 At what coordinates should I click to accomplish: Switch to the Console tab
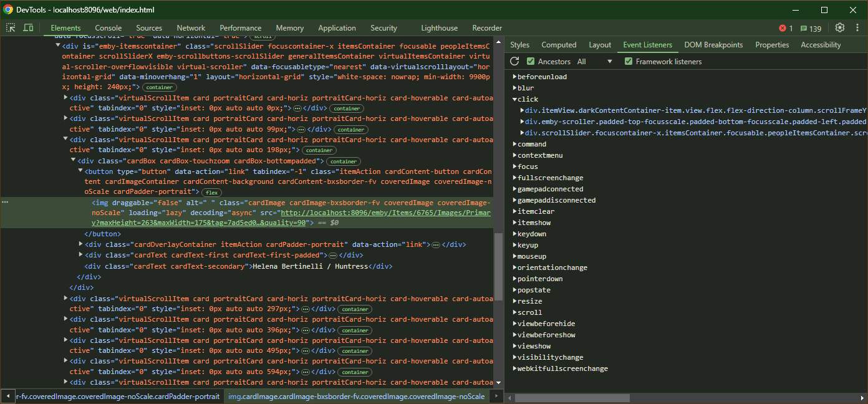[x=109, y=28]
